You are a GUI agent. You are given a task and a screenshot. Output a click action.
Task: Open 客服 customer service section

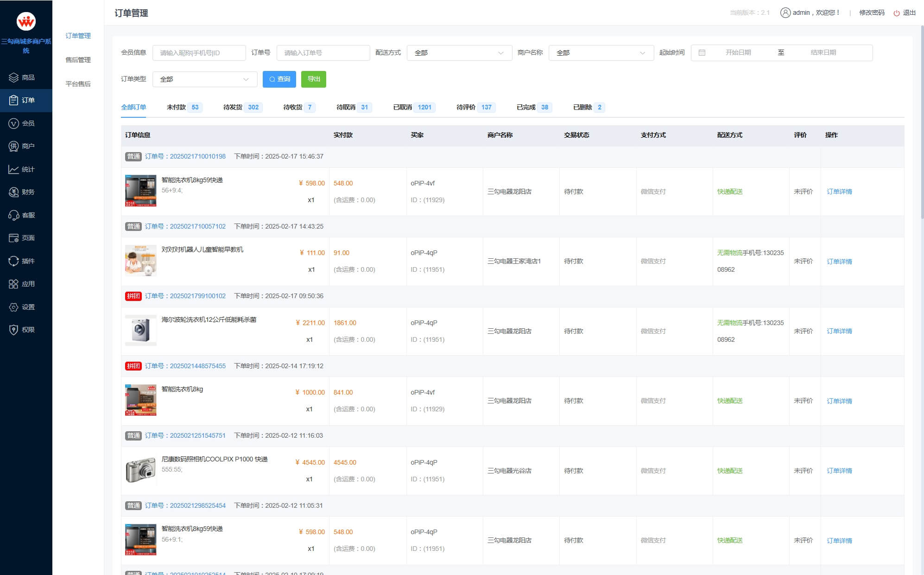(x=26, y=215)
